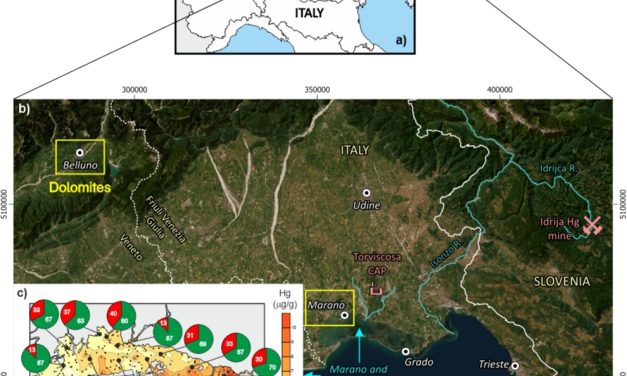Click the '400000' easting axis label

click(x=500, y=90)
